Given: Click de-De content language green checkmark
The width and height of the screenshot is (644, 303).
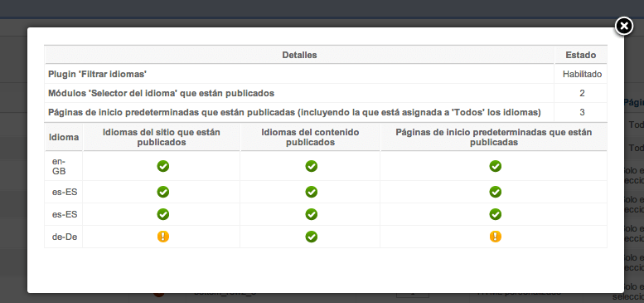Looking at the screenshot, I should point(312,237).
